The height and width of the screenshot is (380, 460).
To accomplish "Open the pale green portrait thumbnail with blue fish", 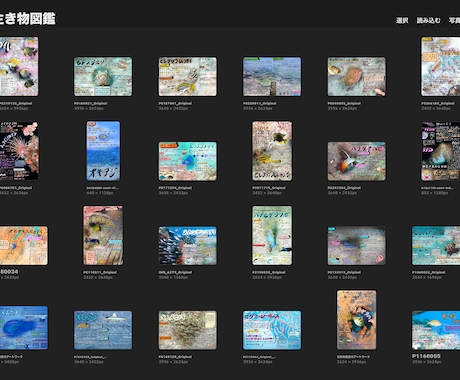I will tap(272, 235).
